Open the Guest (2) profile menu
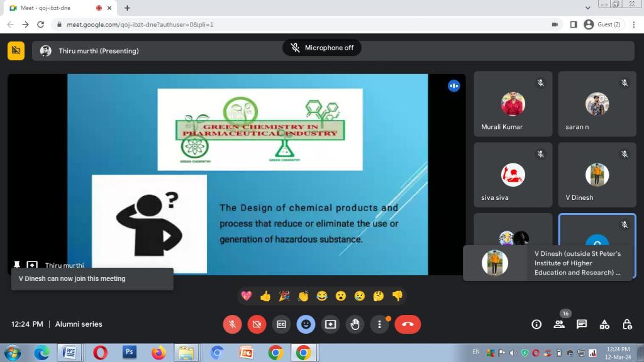Screen dimensions: 644x362 click(x=602, y=25)
